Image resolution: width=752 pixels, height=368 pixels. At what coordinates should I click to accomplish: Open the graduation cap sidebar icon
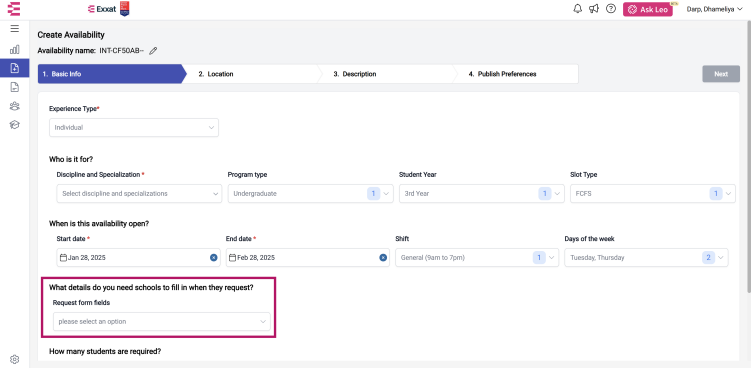click(14, 125)
